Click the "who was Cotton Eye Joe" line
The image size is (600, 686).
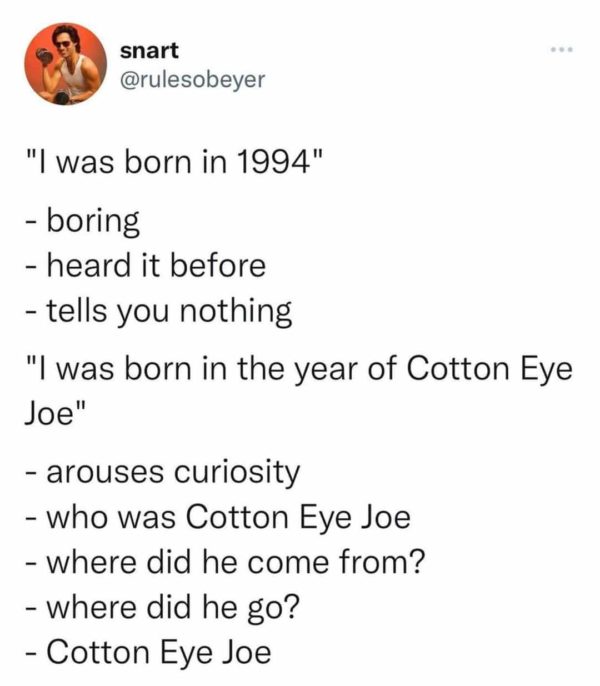216,516
